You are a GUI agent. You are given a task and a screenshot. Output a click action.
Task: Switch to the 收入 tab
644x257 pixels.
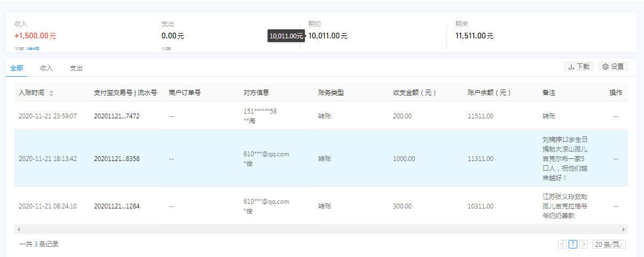point(46,68)
